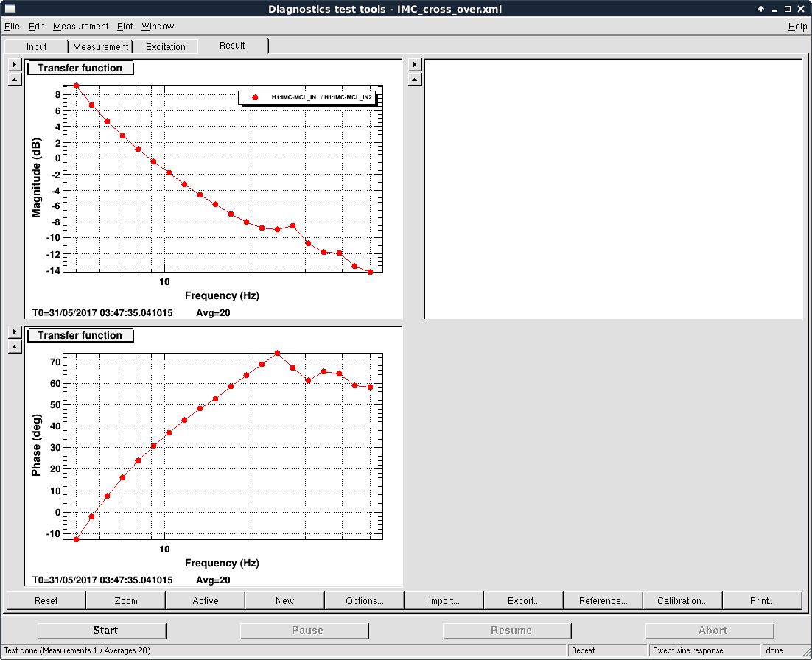Click the magnitude plot's Transfer function title
The height and width of the screenshot is (660, 812).
tap(80, 68)
